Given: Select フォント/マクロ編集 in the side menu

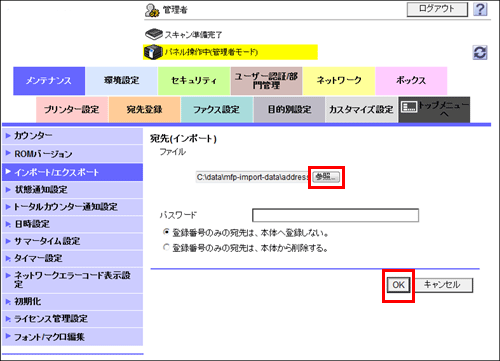Looking at the screenshot, I should [72, 337].
